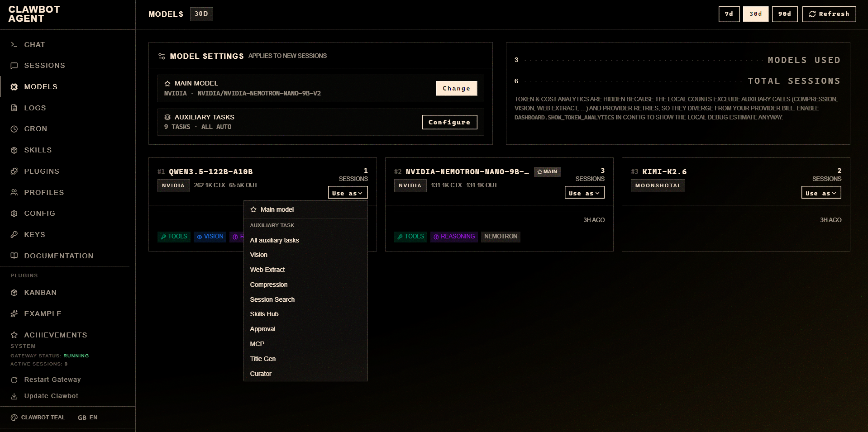Click the Change main model button

point(456,88)
